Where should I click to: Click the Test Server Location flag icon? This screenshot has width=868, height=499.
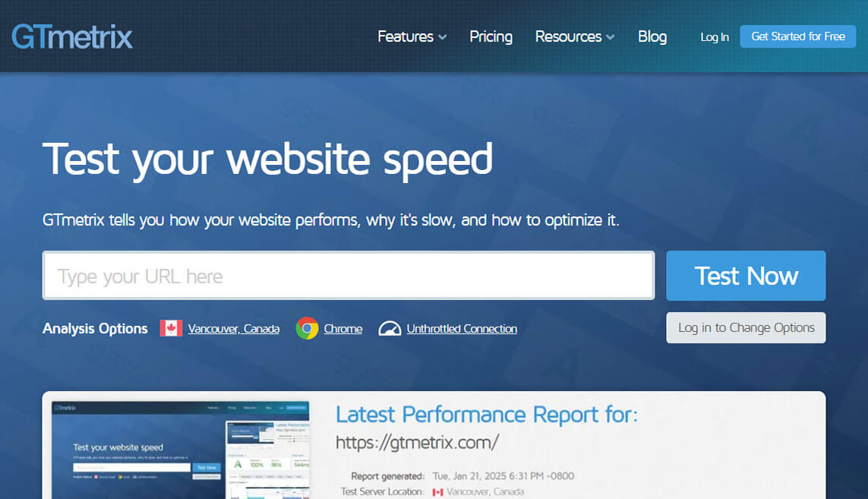click(438, 492)
